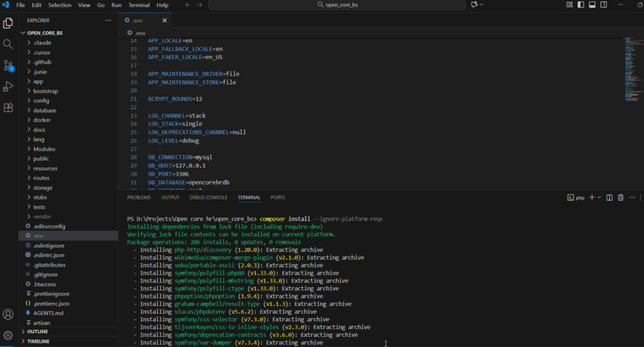Toggle the primary side bar visibility

click(580, 5)
